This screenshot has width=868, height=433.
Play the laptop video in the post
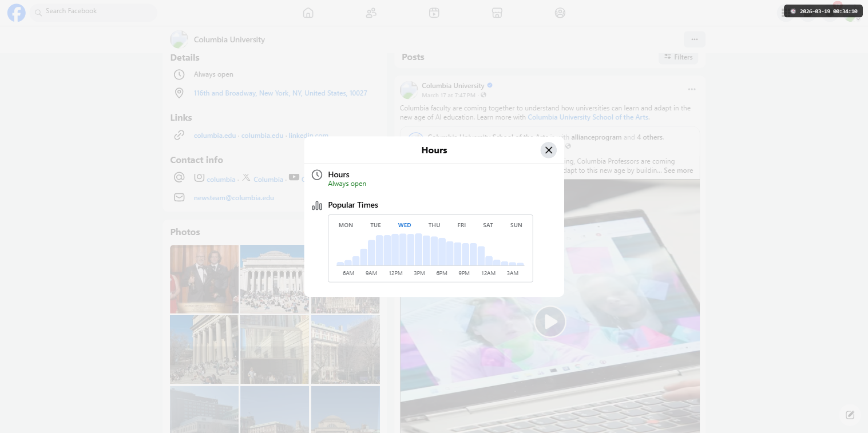point(550,322)
